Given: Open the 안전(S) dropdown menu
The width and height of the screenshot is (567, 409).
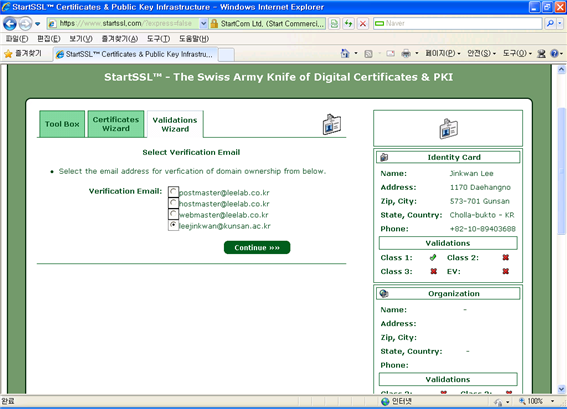Looking at the screenshot, I should click(x=481, y=54).
